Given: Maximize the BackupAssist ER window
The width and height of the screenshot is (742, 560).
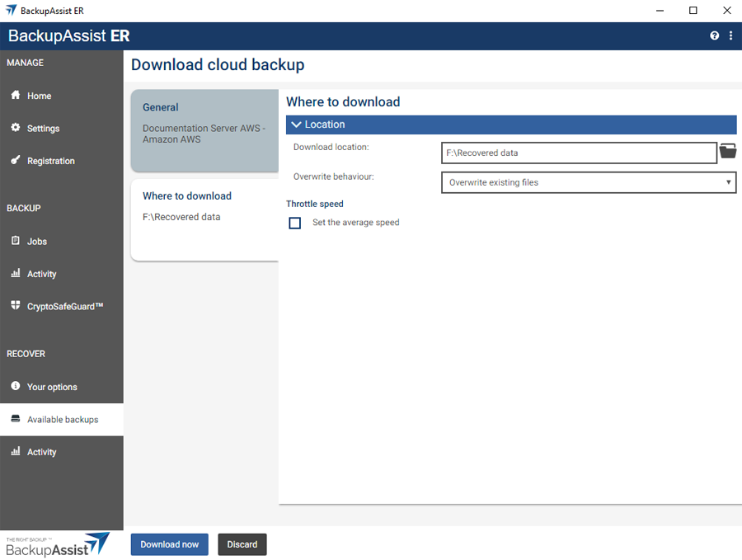Looking at the screenshot, I should click(x=693, y=11).
